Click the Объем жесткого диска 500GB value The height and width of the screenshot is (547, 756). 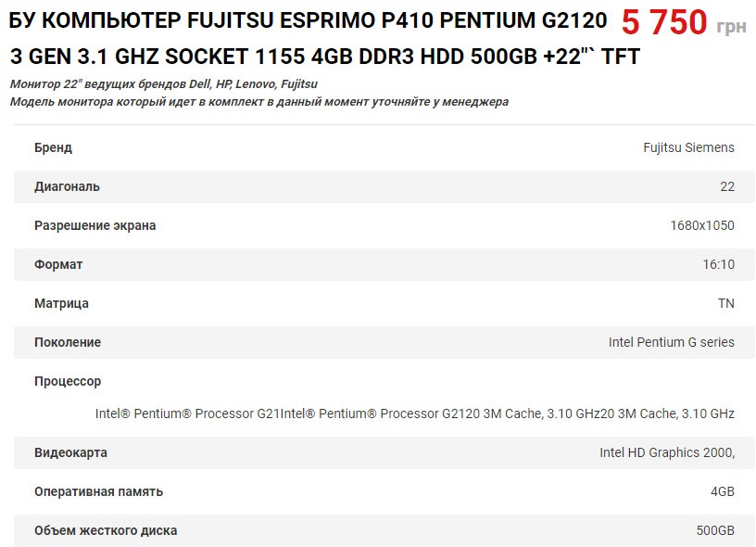(715, 530)
